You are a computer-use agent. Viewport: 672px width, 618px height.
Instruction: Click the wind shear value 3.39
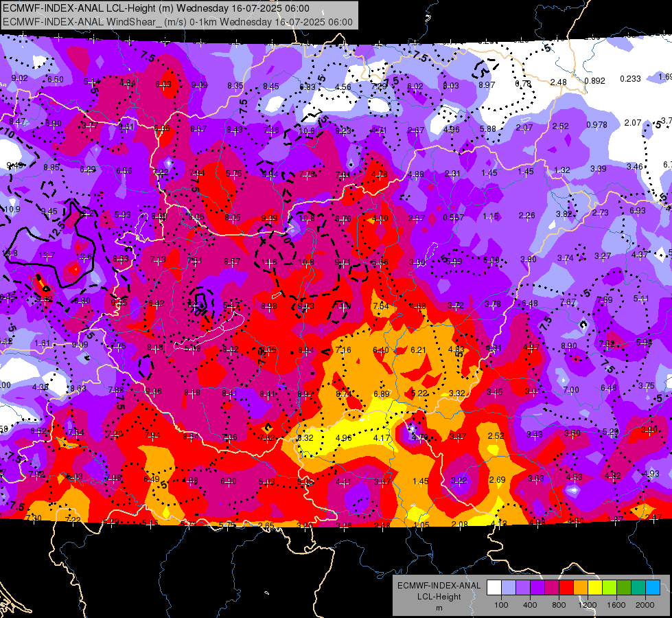(x=599, y=168)
